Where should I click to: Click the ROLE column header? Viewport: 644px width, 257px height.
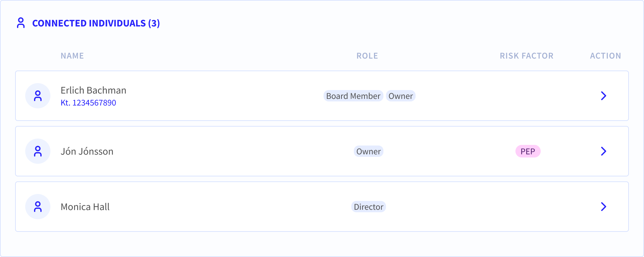(x=367, y=56)
